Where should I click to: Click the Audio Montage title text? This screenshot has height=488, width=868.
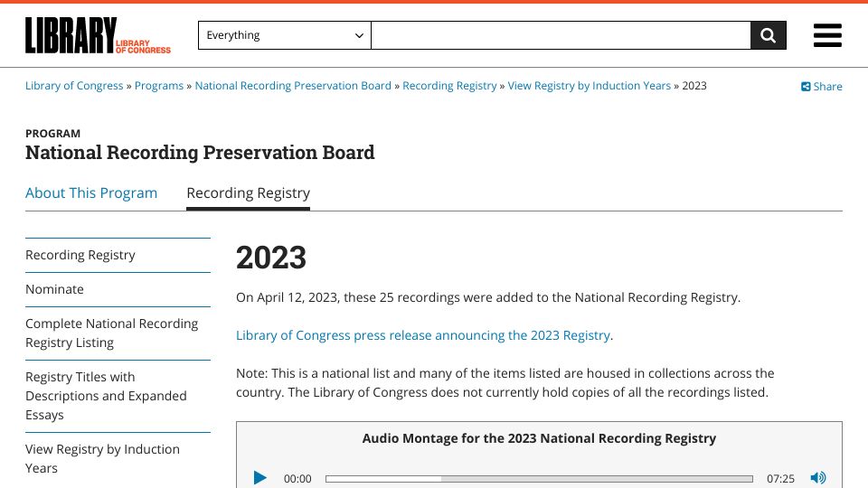click(x=539, y=438)
